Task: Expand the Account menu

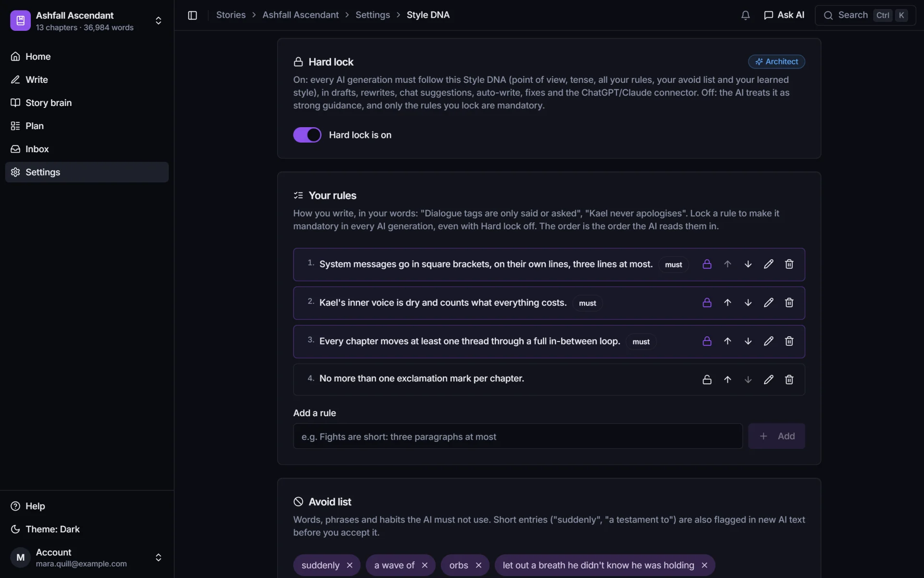Action: coord(87,557)
